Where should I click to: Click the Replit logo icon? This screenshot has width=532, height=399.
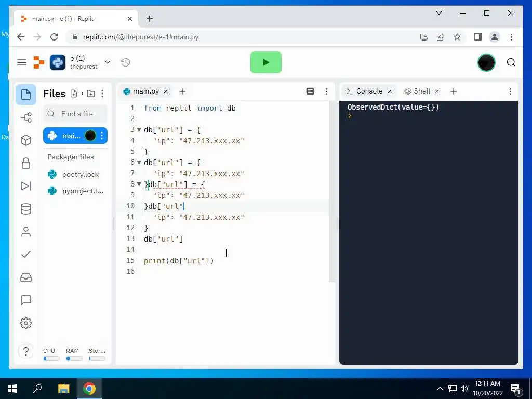38,62
